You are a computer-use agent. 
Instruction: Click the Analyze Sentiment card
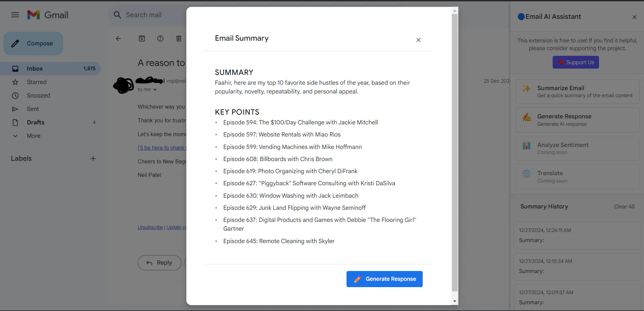tap(577, 148)
